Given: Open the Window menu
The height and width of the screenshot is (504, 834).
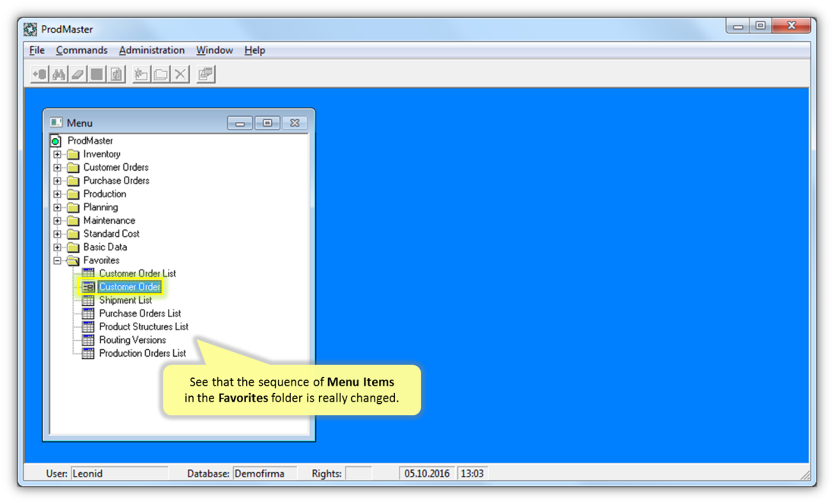Looking at the screenshot, I should [214, 50].
